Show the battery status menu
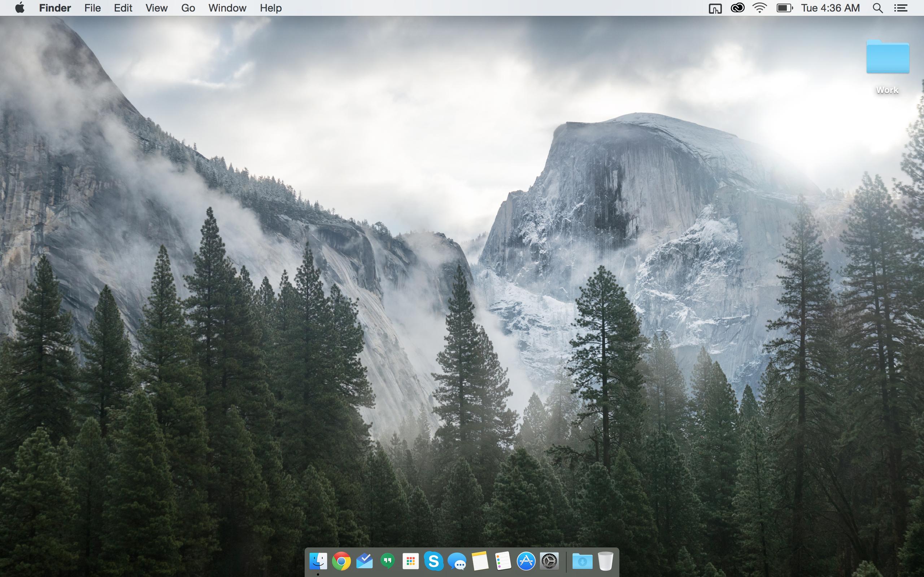The width and height of the screenshot is (924, 577). (x=784, y=8)
